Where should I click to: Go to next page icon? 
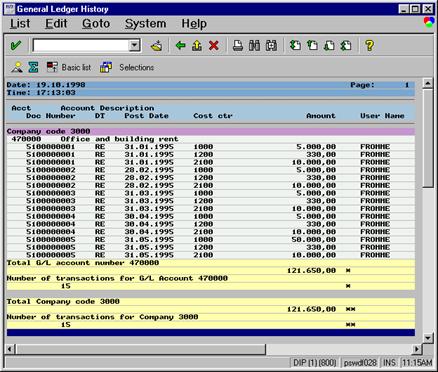tap(329, 45)
